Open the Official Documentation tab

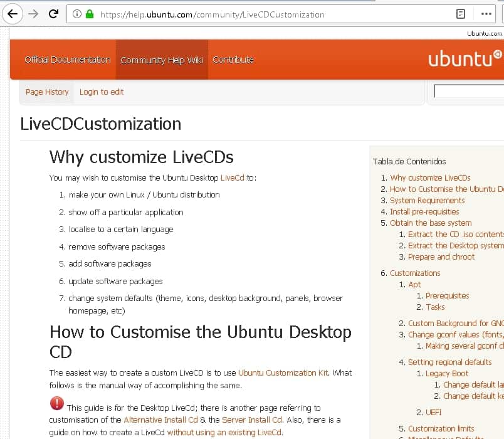coord(68,60)
